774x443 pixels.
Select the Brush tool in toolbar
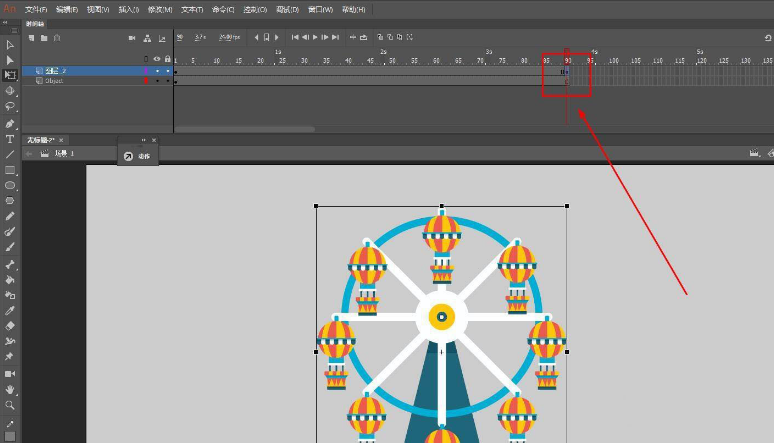pyautogui.click(x=10, y=247)
